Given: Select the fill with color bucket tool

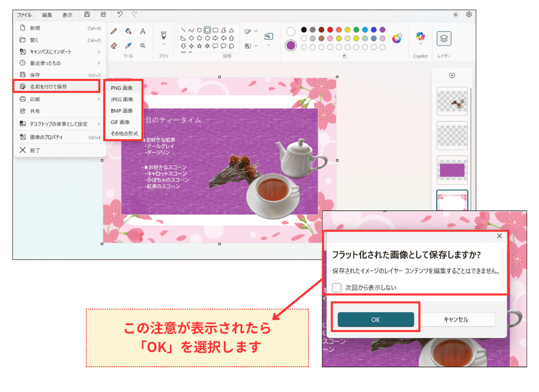Looking at the screenshot, I should (127, 31).
